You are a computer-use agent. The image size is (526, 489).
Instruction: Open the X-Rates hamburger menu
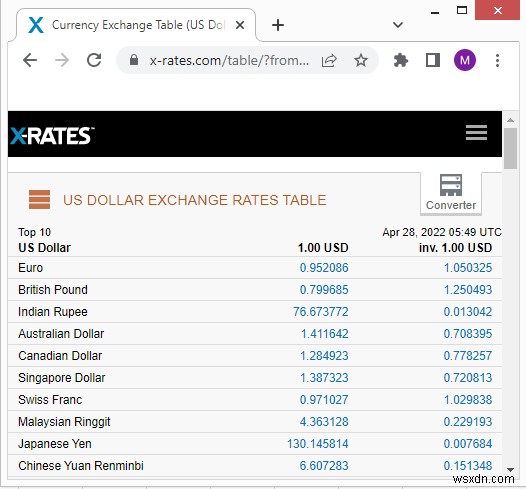476,133
